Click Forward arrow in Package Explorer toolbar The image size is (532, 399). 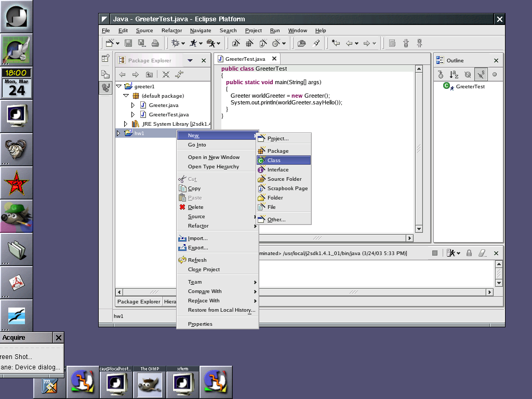click(136, 74)
